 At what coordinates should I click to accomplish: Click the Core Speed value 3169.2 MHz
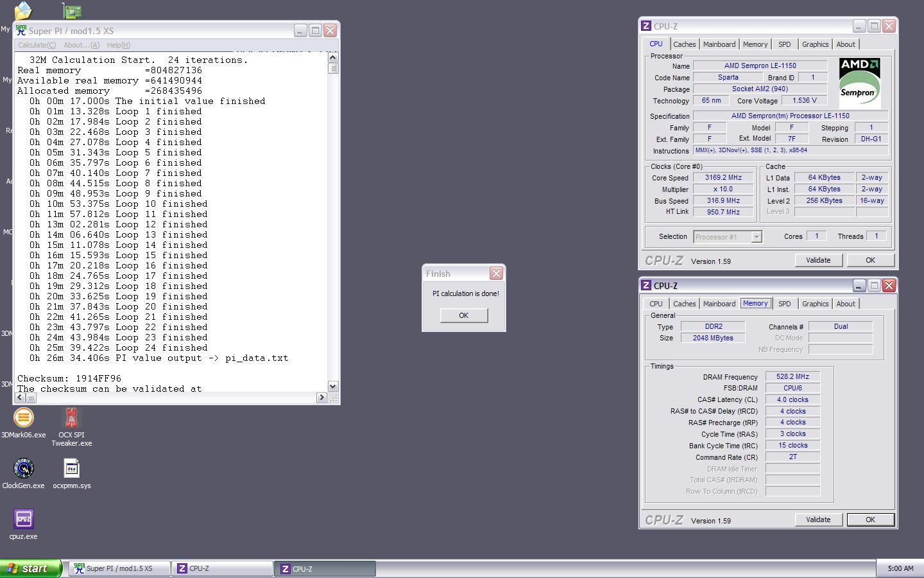[x=723, y=178]
